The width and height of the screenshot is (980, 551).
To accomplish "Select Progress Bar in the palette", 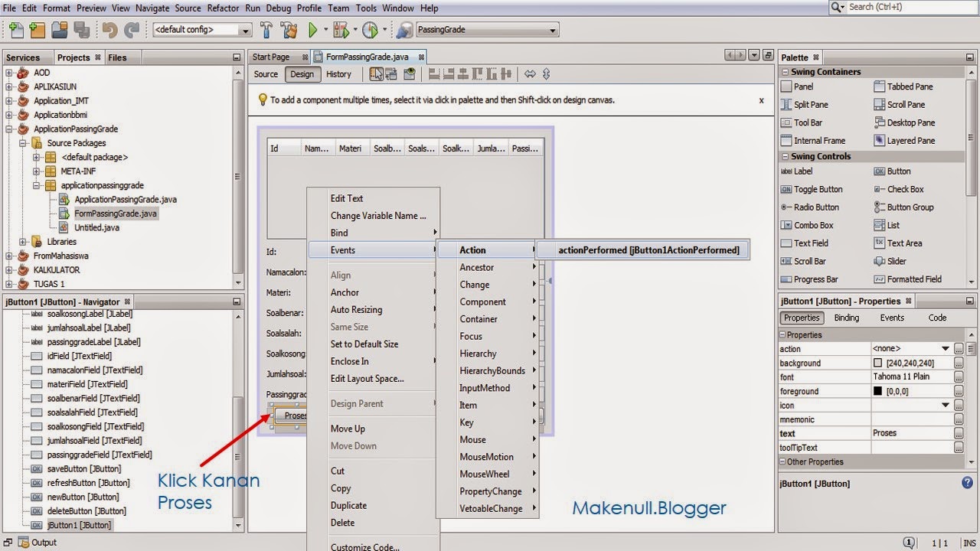I will coord(809,280).
